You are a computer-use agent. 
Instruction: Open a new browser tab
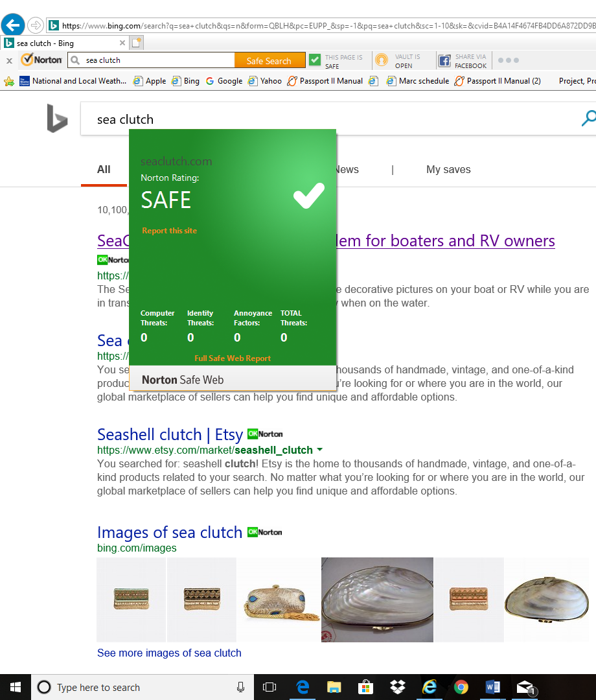tap(137, 43)
